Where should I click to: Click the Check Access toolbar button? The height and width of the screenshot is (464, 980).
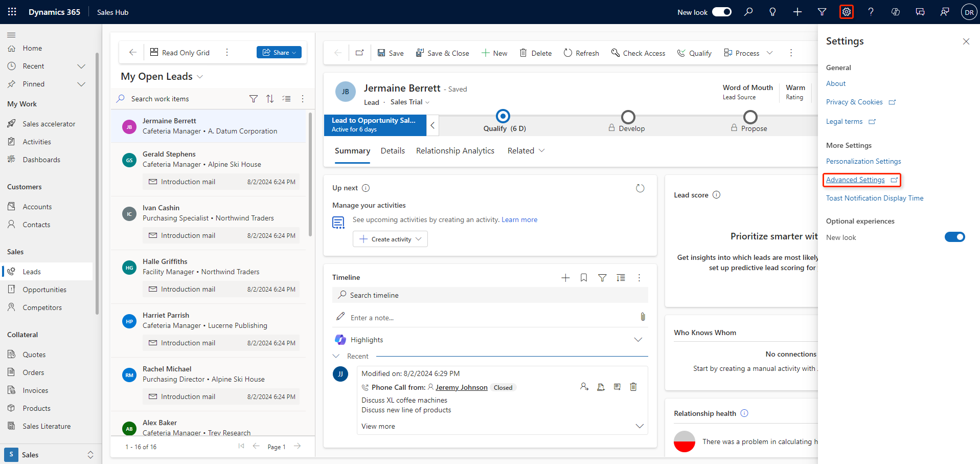[639, 53]
